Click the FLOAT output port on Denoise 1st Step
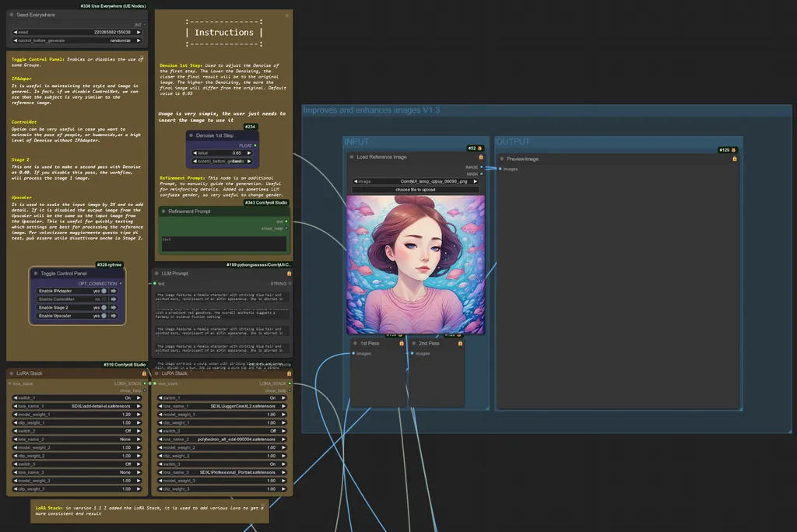Viewport: 797px width, 532px height. pyautogui.click(x=255, y=145)
